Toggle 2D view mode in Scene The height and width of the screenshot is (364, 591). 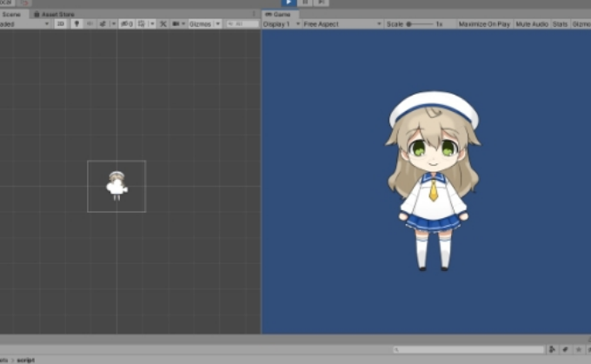[60, 24]
